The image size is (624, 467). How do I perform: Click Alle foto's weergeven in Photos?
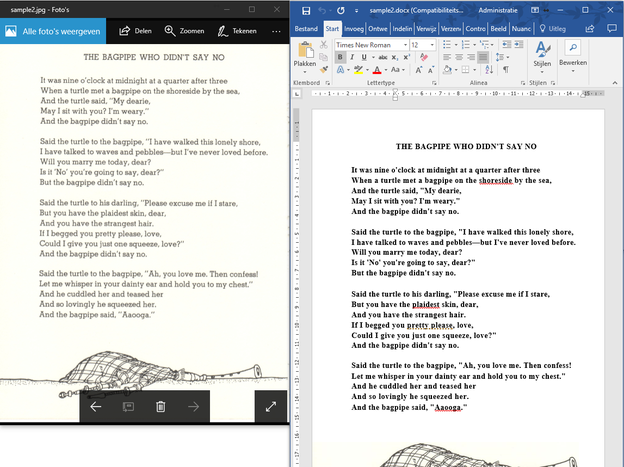click(53, 31)
